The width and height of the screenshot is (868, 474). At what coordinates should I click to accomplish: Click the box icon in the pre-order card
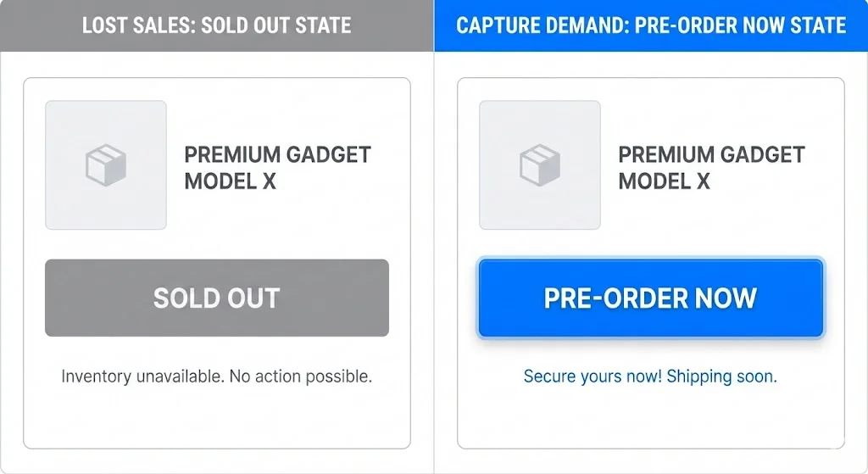coord(540,165)
